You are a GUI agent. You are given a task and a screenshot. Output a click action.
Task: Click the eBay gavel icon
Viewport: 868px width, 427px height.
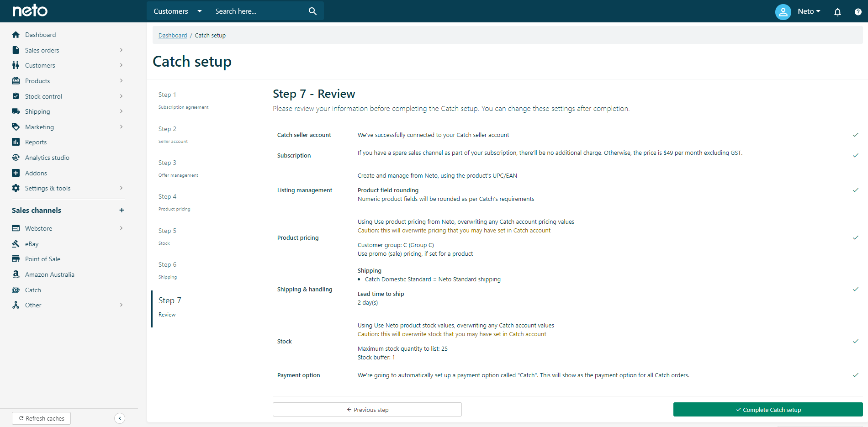[16, 244]
